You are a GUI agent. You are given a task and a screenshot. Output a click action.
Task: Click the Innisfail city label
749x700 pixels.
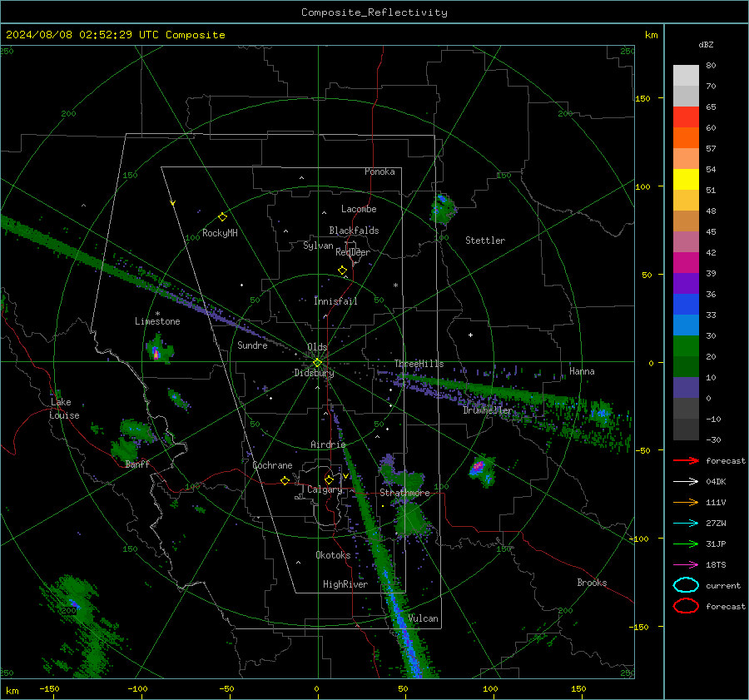click(x=335, y=301)
